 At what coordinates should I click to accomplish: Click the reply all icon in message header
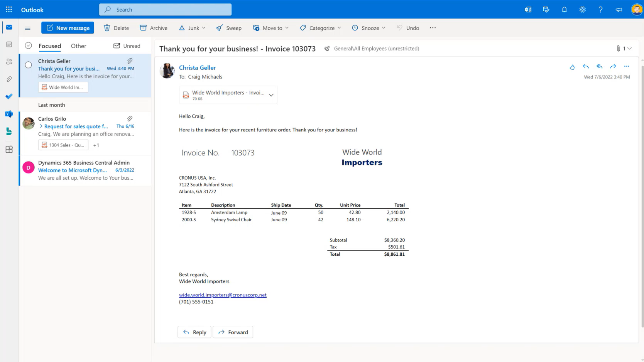[599, 66]
